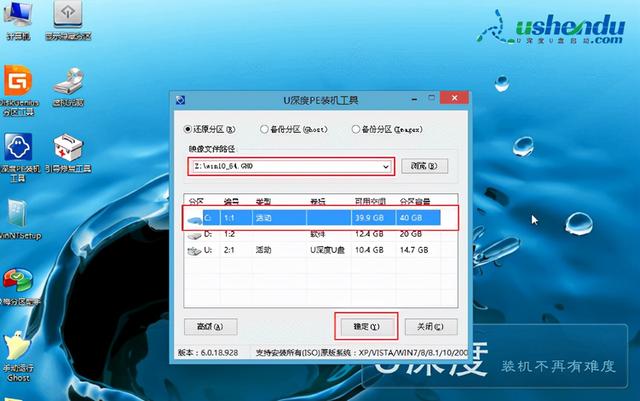Maximize the U深度PE装机工具 window
640x401 pixels.
[431, 98]
